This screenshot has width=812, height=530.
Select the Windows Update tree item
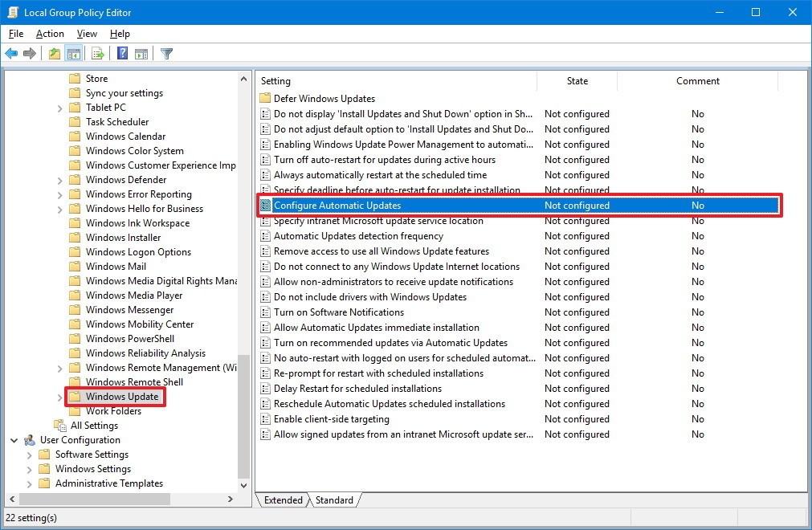point(122,396)
